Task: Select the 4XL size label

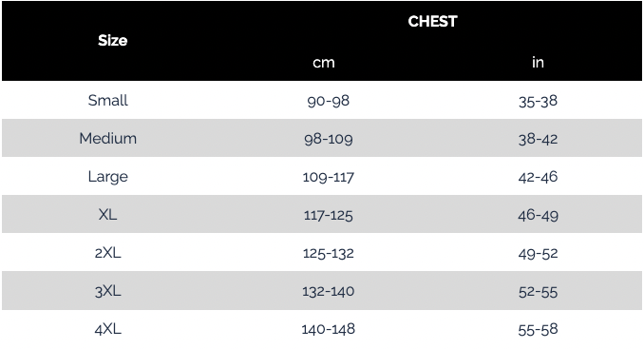Action: pos(107,329)
